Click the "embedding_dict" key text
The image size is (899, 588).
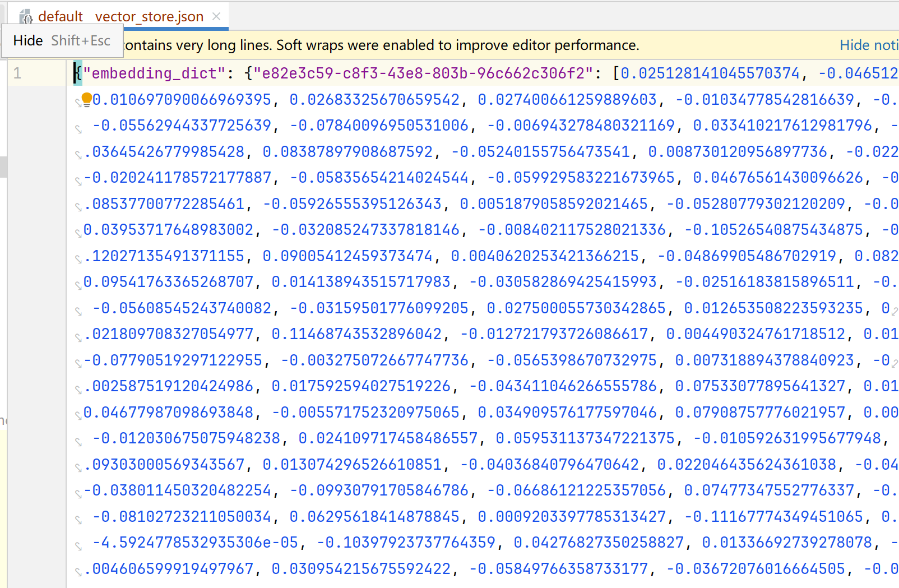(154, 73)
